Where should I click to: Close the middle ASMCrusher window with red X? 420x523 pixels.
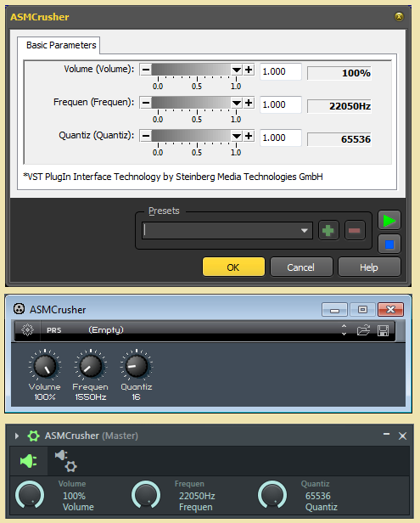point(390,310)
